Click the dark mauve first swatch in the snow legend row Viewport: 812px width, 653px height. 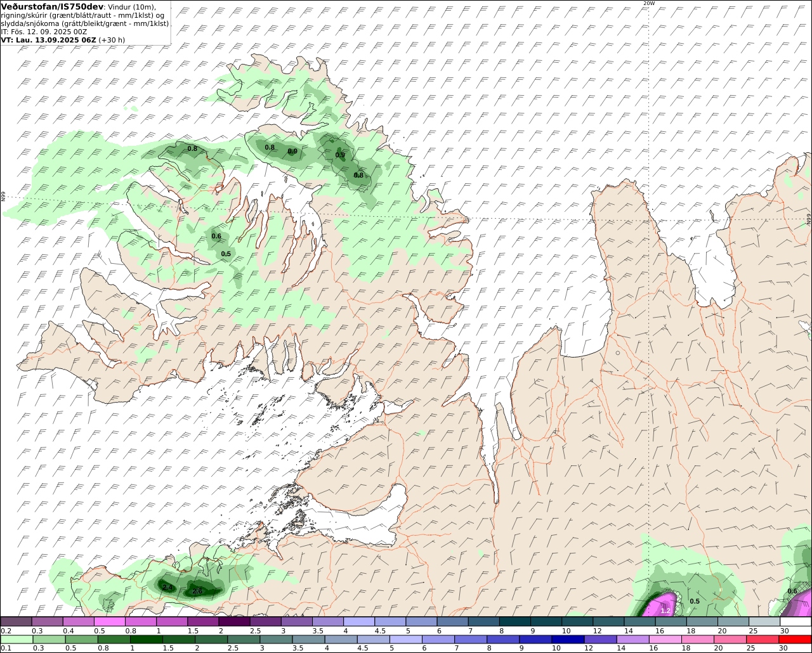16,622
